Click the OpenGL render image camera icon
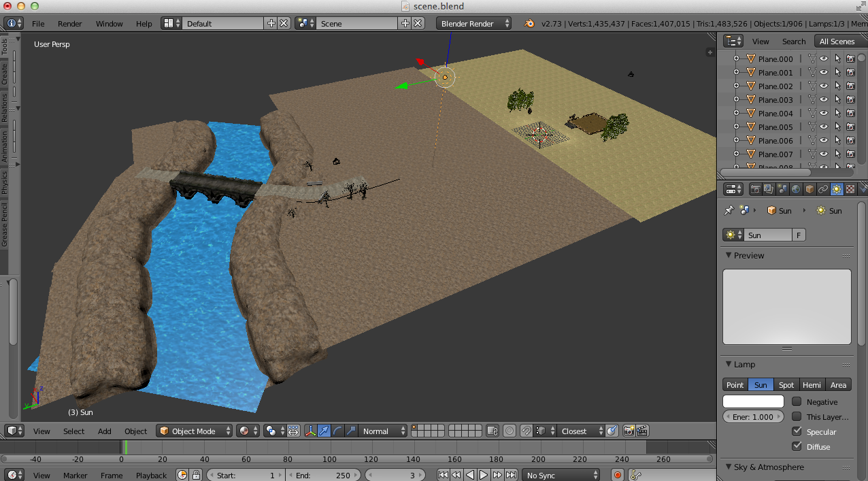 (x=629, y=431)
